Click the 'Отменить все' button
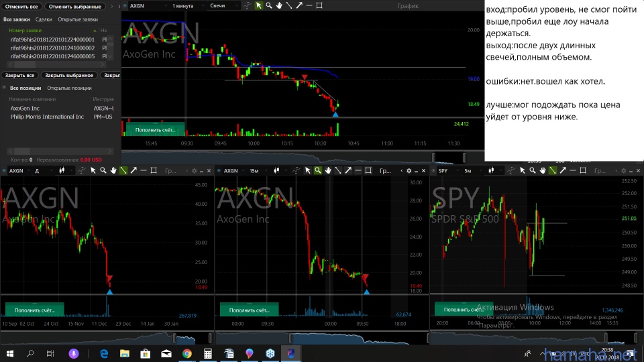This screenshot has height=362, width=644. 21,6
